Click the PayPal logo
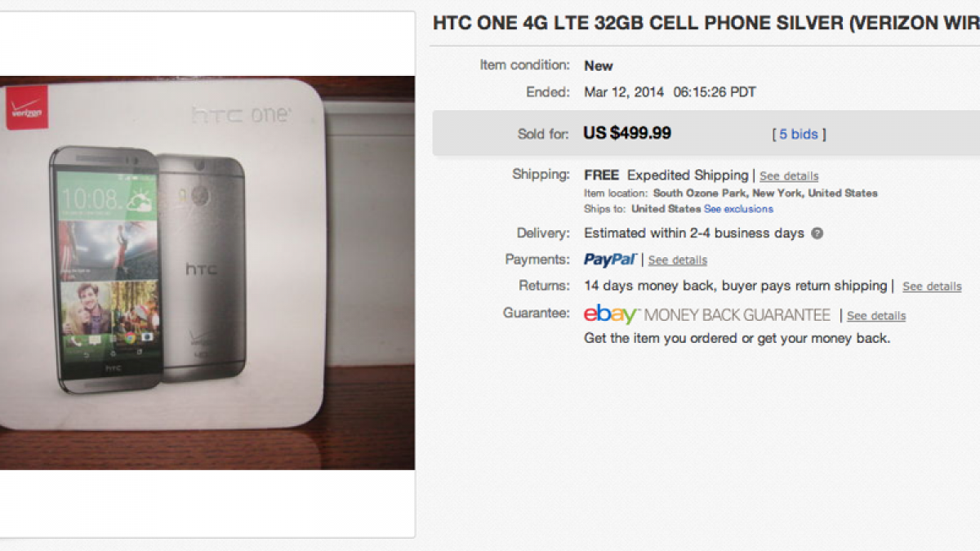The width and height of the screenshot is (980, 551). click(610, 260)
